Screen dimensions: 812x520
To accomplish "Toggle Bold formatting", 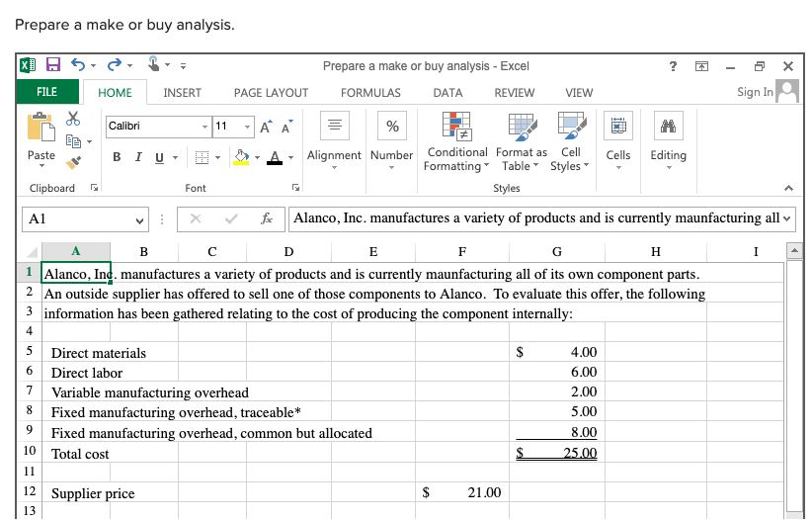I will click(x=117, y=157).
